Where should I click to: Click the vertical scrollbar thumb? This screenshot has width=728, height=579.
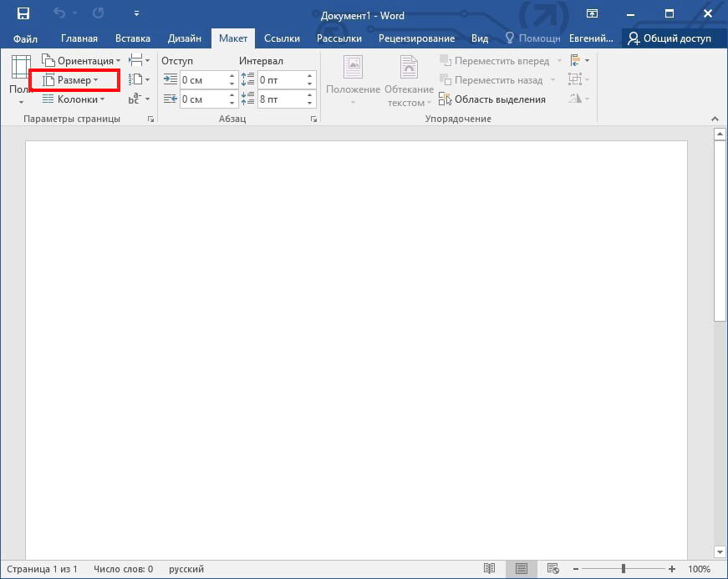(x=720, y=231)
